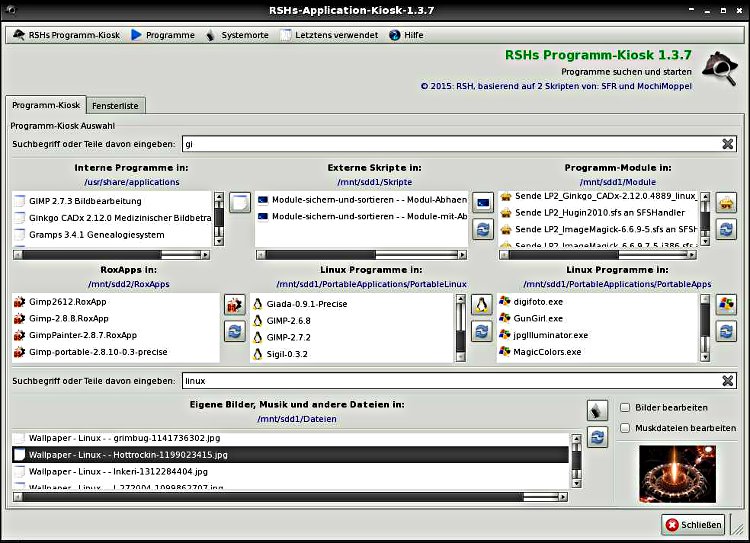This screenshot has height=543, width=750.
Task: Click the Windows-flag icon button beside PortableApps list
Action: pyautogui.click(x=726, y=305)
